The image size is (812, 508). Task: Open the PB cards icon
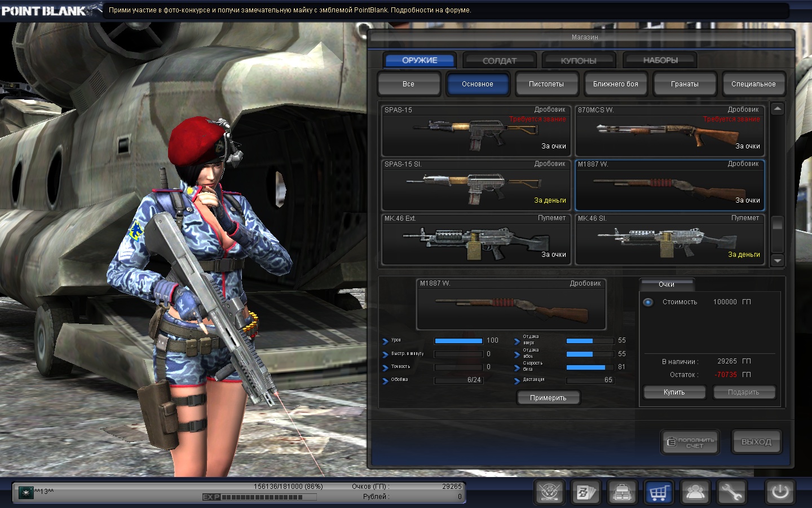585,492
